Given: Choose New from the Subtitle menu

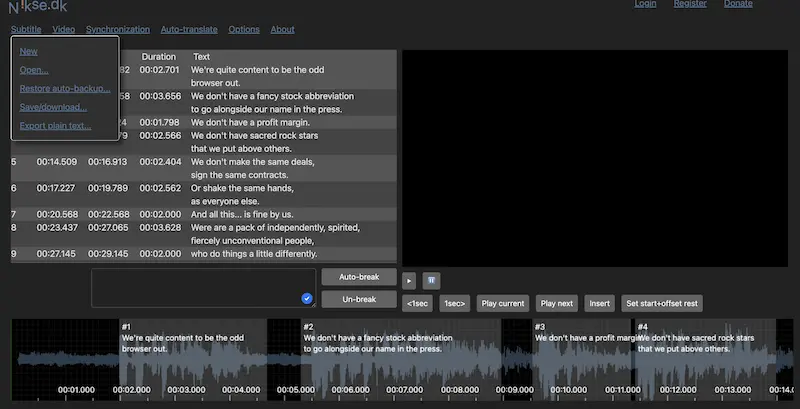Looking at the screenshot, I should (29, 51).
